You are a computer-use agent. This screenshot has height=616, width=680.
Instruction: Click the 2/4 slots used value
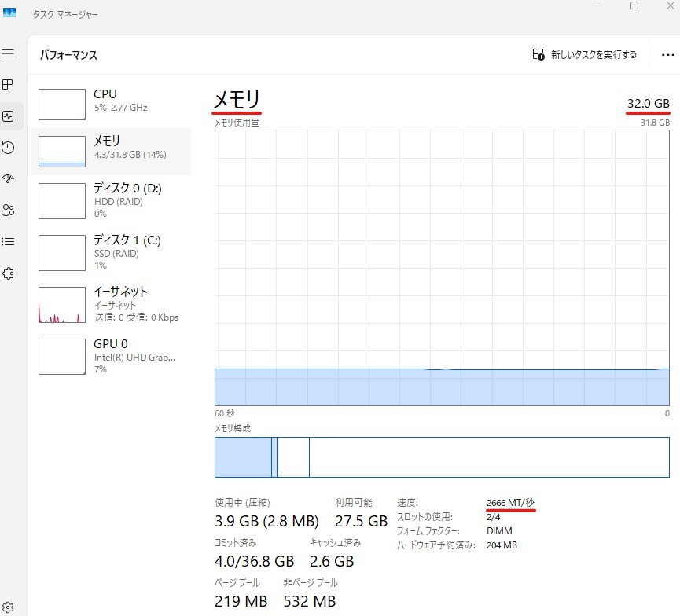pyautogui.click(x=493, y=517)
